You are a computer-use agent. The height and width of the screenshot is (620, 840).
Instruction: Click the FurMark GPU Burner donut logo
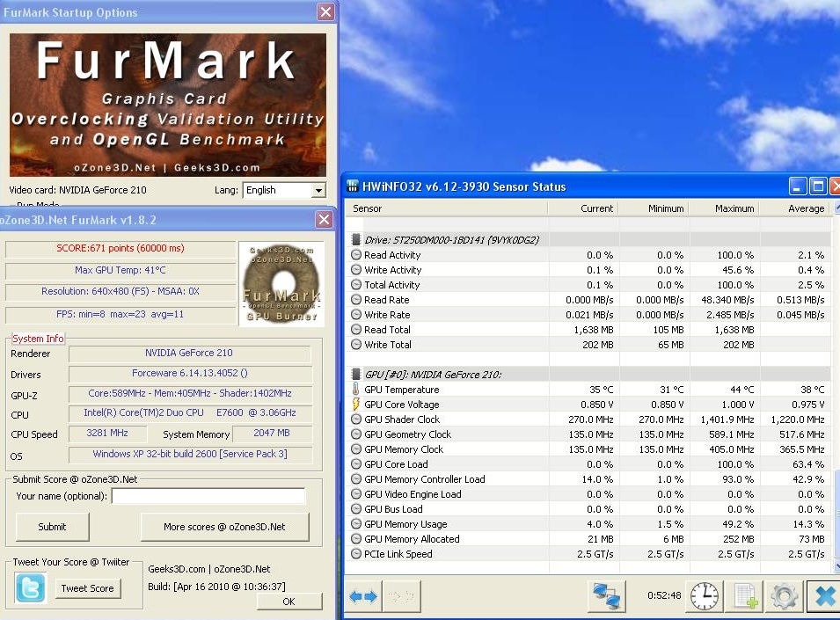[x=281, y=284]
